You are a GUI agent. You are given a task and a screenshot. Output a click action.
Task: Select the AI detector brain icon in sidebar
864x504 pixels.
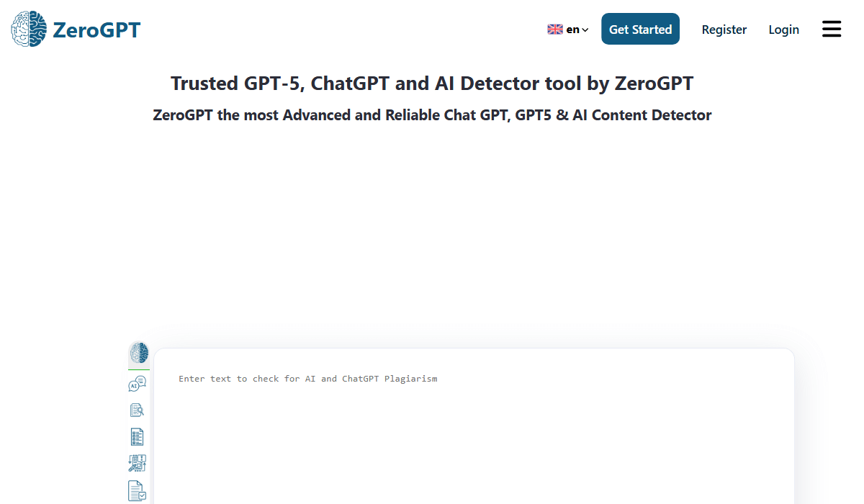pyautogui.click(x=138, y=353)
